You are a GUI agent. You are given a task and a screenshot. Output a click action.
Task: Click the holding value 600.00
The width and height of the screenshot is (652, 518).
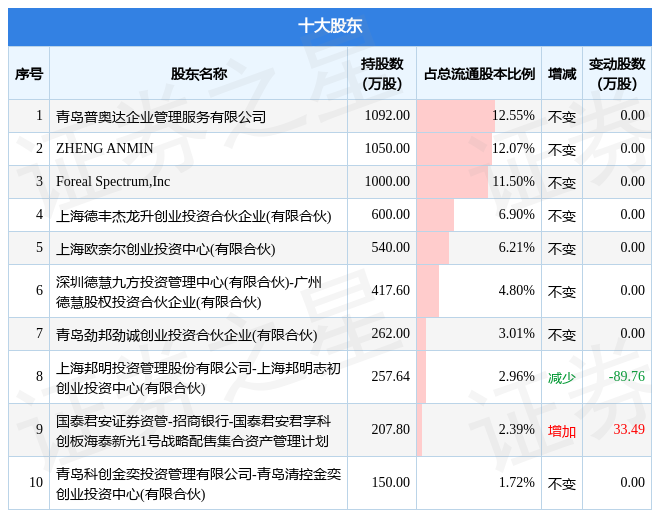point(390,215)
